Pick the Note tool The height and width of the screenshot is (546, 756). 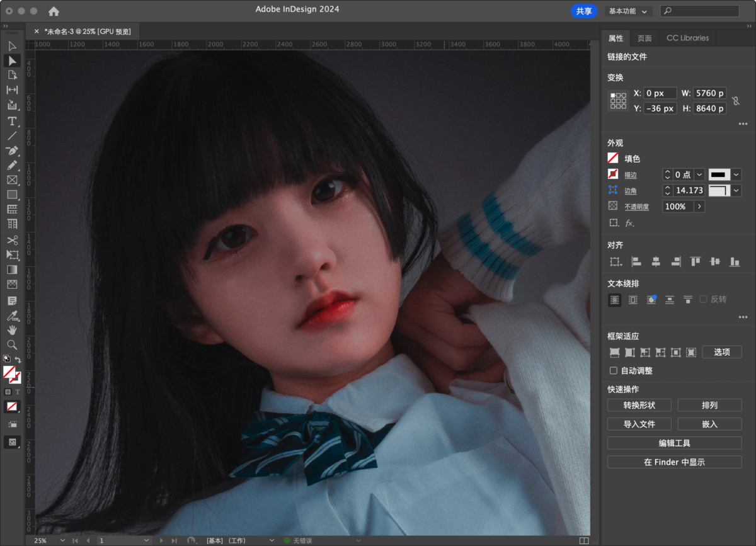(12, 301)
